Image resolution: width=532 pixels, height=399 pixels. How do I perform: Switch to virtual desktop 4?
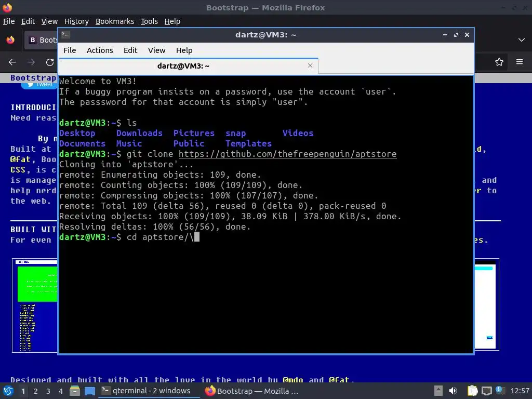61,391
